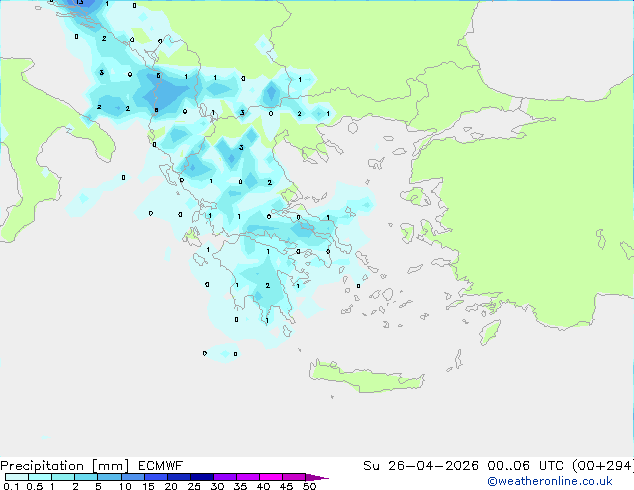Click the 5–10 mm legend swatch
This screenshot has width=634, height=490.
[109, 477]
